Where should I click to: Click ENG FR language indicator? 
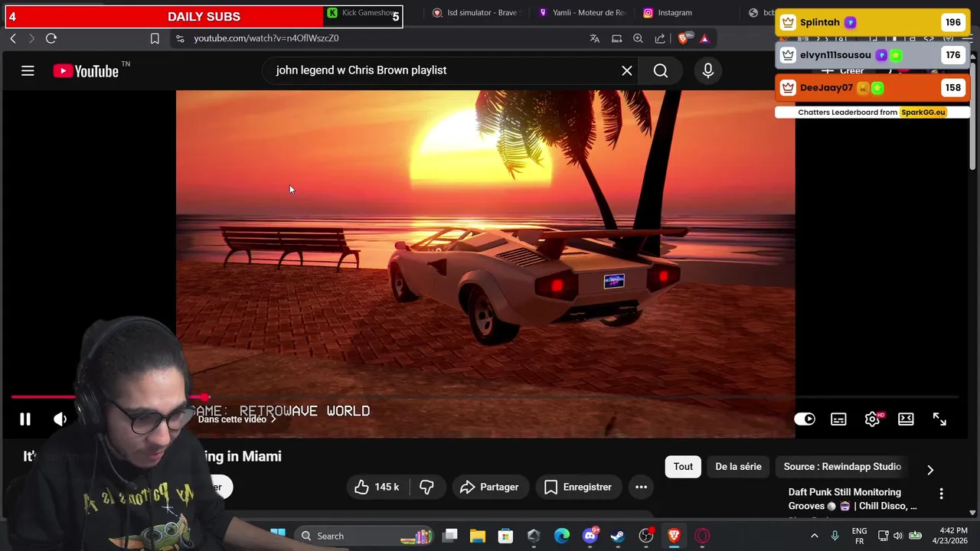click(x=859, y=536)
